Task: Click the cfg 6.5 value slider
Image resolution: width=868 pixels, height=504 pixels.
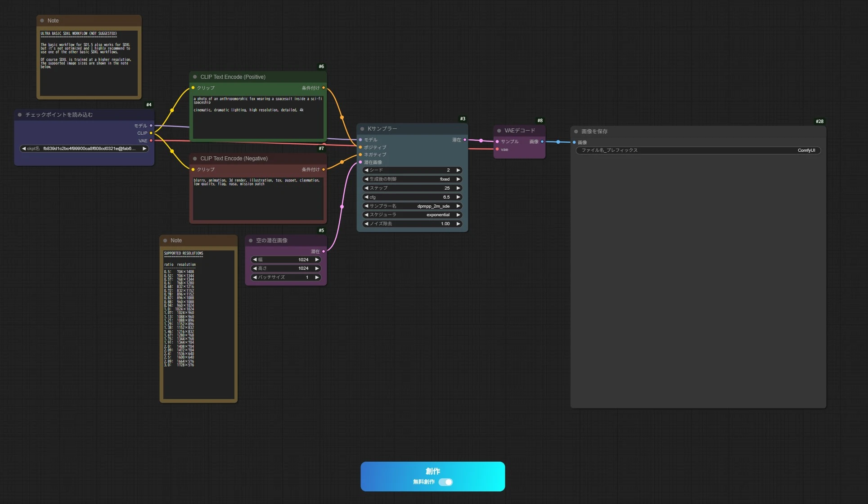Action: coord(412,197)
